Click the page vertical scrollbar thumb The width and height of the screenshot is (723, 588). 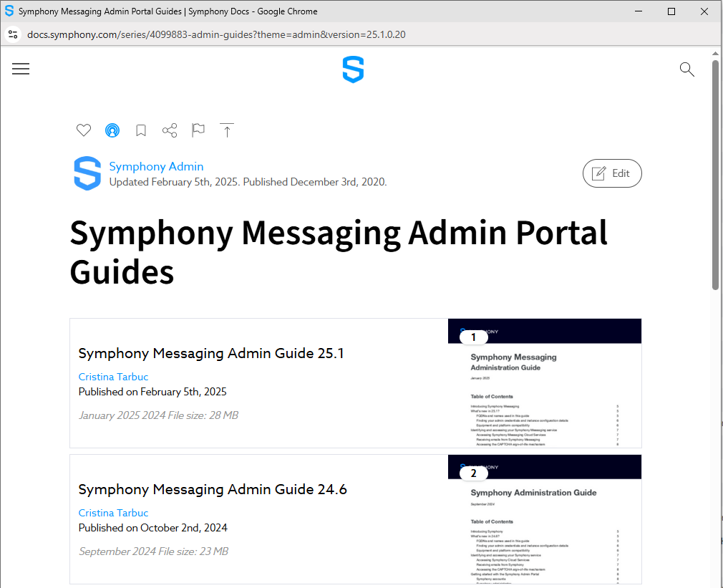point(716,175)
